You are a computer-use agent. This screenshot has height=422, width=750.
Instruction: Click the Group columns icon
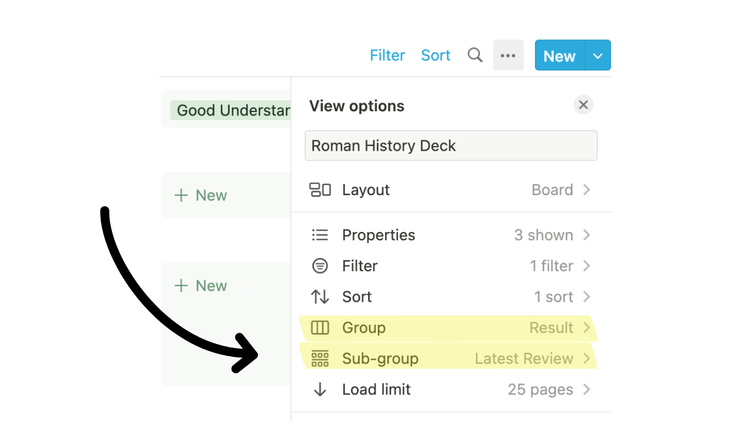pyautogui.click(x=320, y=328)
